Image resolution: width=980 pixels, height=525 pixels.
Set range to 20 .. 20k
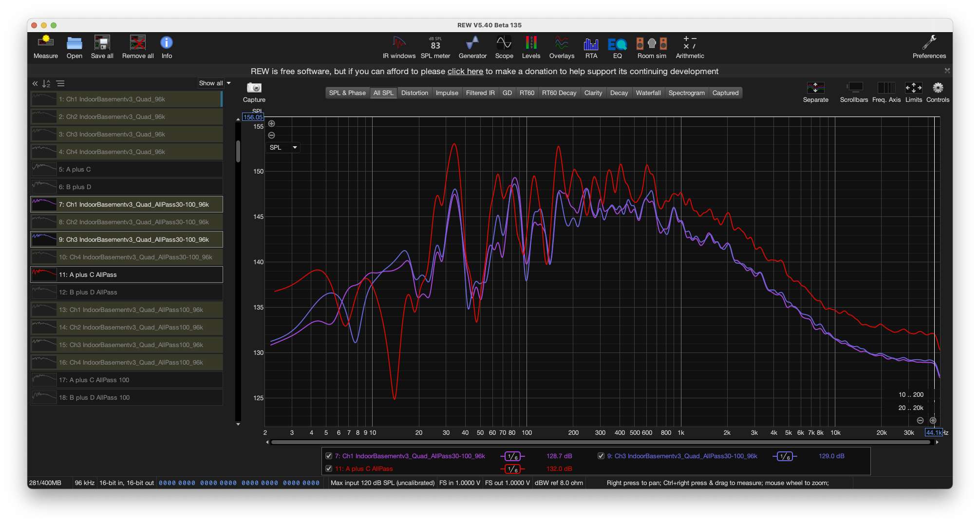click(911, 408)
